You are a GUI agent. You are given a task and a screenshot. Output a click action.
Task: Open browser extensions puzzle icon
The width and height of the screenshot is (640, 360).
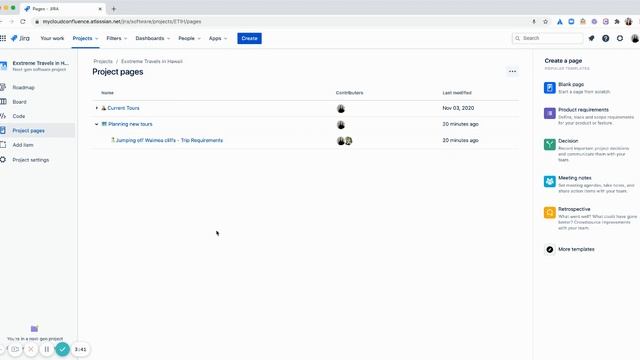click(617, 22)
